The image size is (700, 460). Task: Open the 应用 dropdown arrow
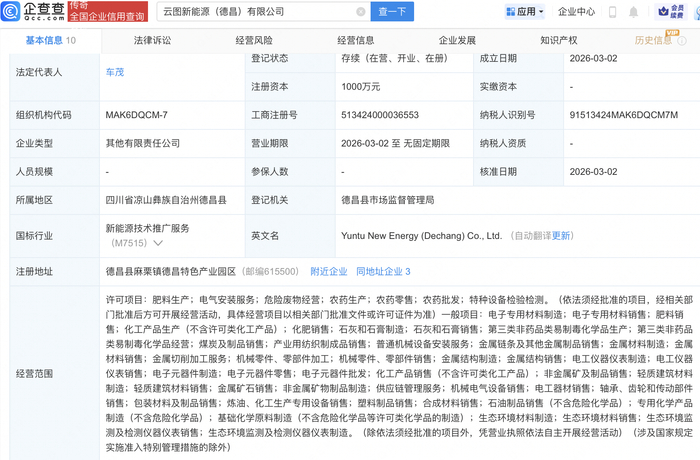[x=541, y=12]
